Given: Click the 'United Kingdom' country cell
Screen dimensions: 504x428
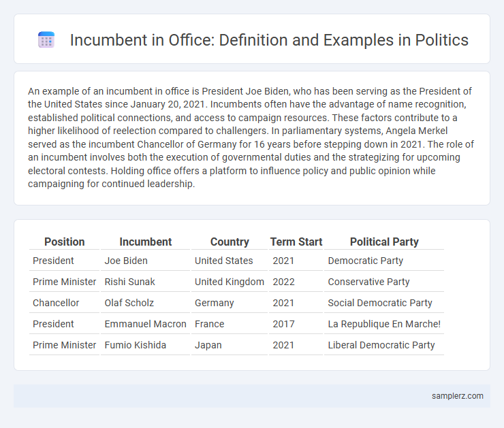Looking at the screenshot, I should (230, 282).
